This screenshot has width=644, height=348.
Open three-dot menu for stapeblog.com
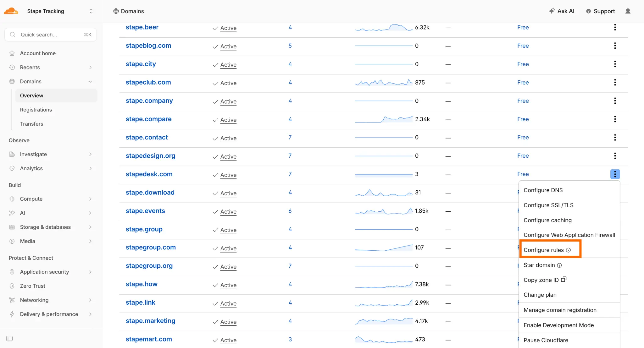pyautogui.click(x=615, y=46)
